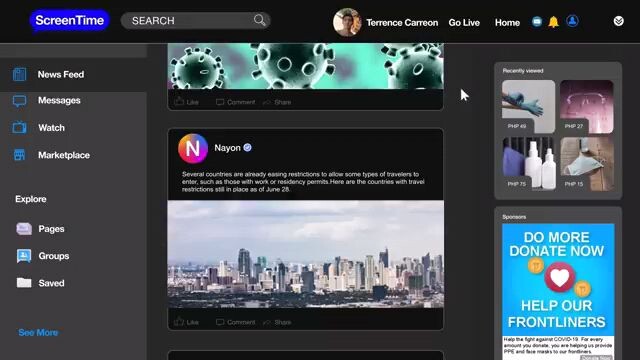
Task: Open the blue chat icon in header
Action: pyautogui.click(x=537, y=22)
